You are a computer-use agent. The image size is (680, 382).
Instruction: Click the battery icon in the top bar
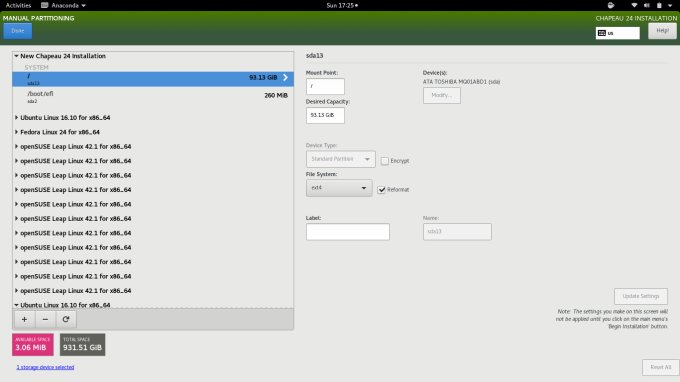(x=659, y=5)
